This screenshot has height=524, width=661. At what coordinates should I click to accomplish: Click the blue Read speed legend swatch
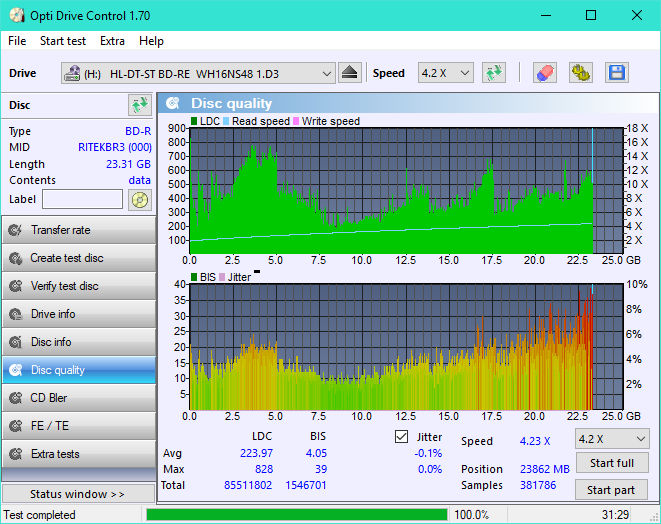(x=226, y=121)
